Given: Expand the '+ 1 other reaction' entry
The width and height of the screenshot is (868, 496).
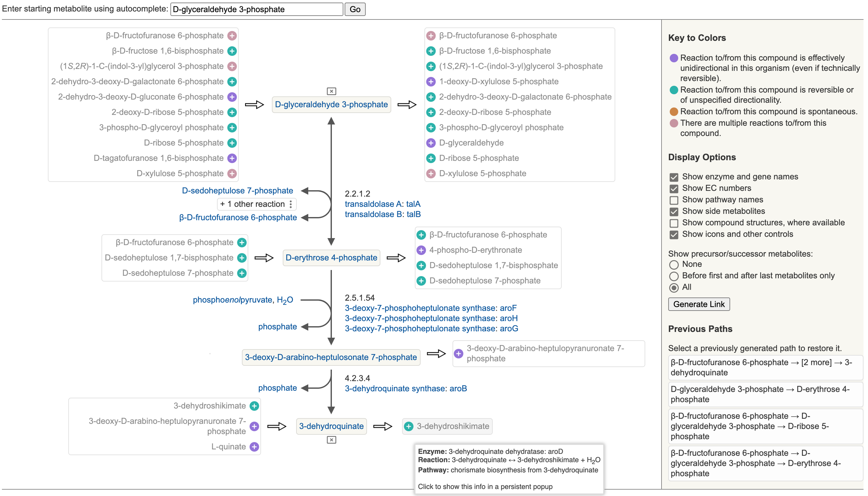Looking at the screenshot, I should pos(253,204).
